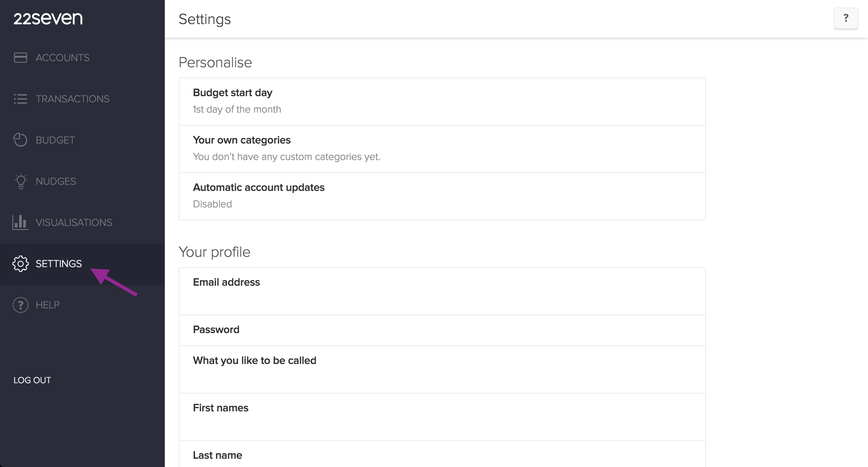Image resolution: width=868 pixels, height=467 pixels.
Task: Click the Nudges lightbulb icon
Action: point(21,181)
